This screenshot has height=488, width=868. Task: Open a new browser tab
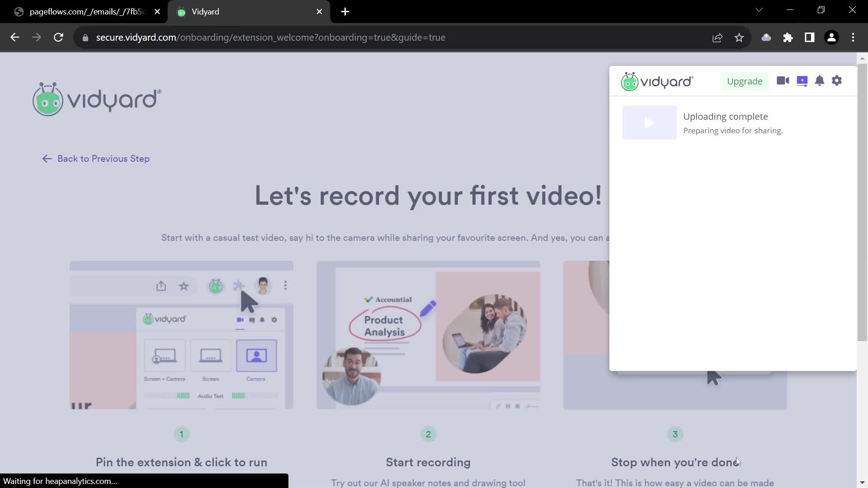tap(345, 12)
